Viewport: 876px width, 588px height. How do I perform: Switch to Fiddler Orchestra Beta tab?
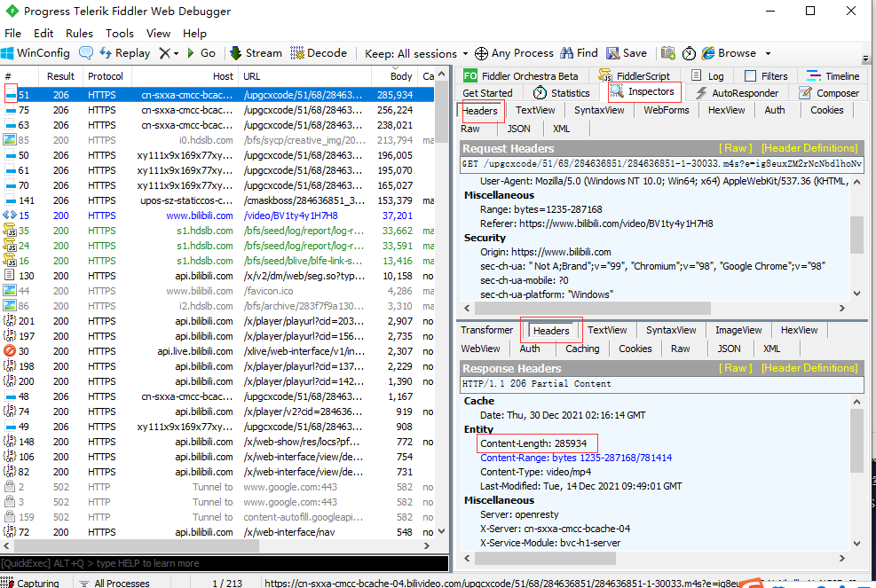coord(521,76)
